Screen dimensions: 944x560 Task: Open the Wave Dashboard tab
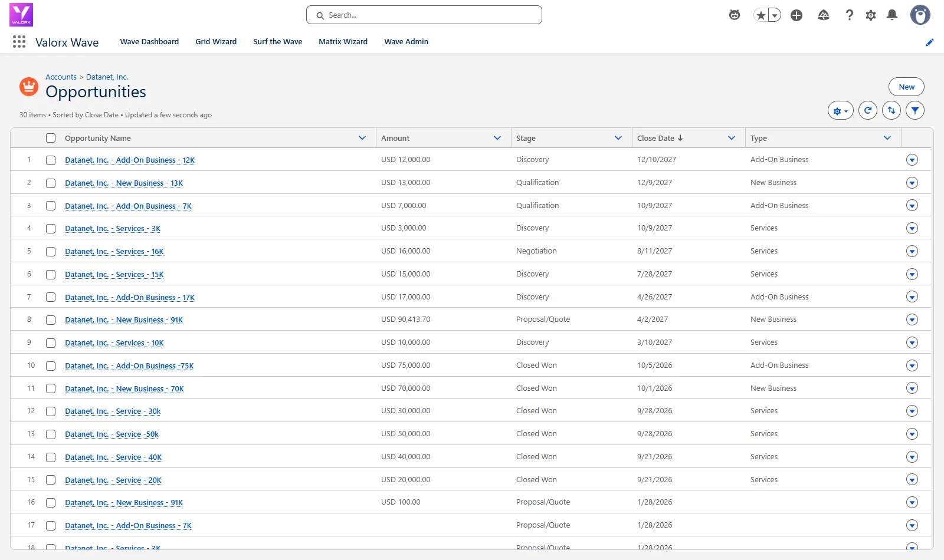coord(149,42)
